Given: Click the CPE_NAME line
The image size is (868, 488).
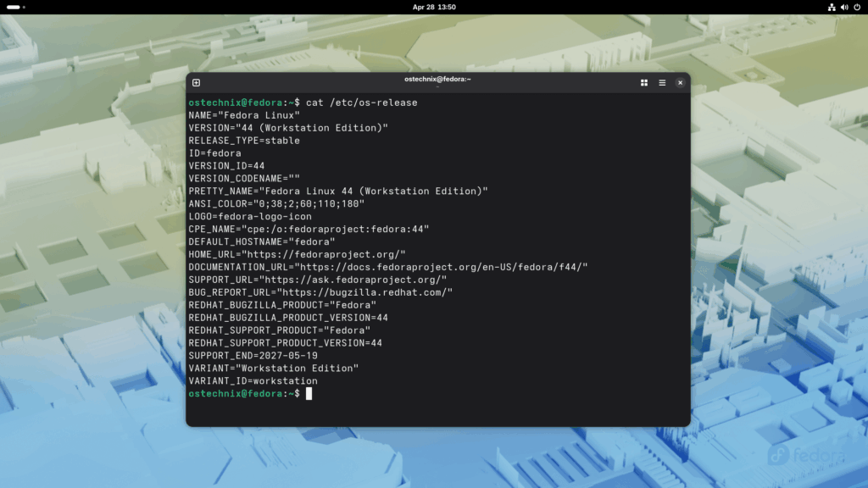Looking at the screenshot, I should 309,229.
